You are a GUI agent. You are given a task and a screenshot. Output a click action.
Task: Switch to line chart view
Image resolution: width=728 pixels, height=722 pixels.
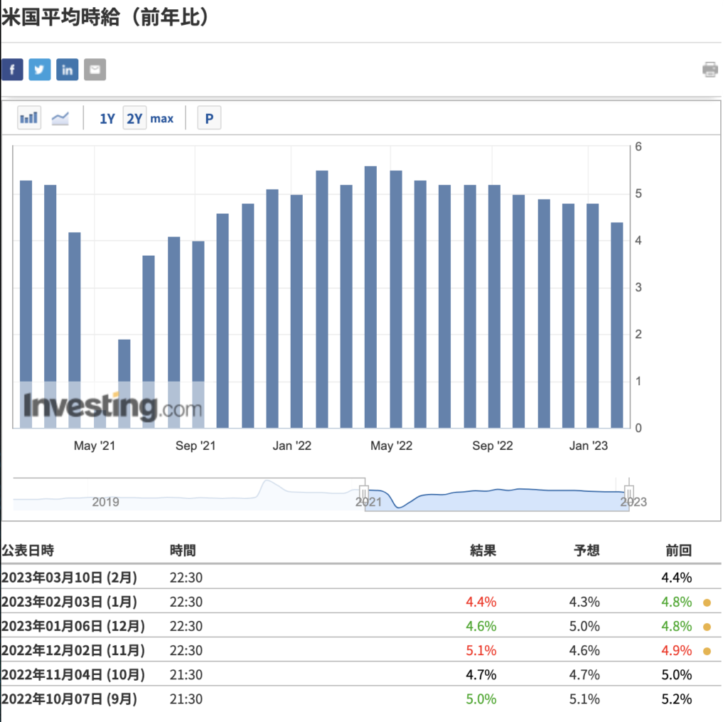point(60,119)
